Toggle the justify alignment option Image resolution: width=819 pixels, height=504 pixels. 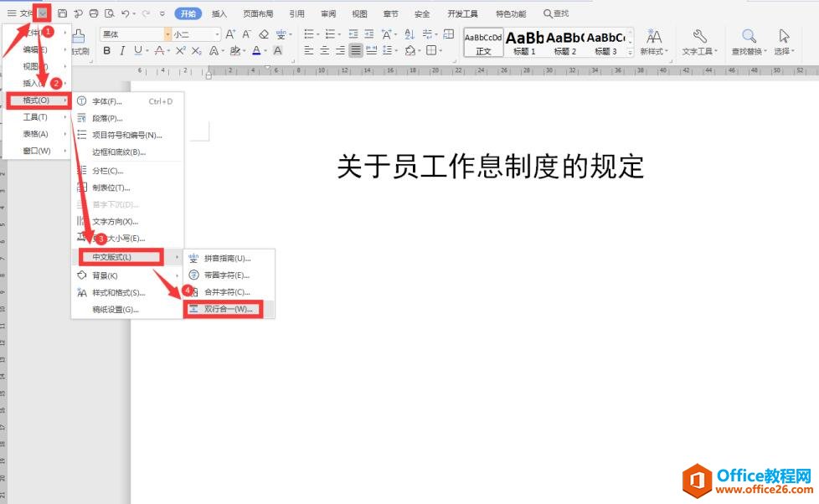coord(354,51)
